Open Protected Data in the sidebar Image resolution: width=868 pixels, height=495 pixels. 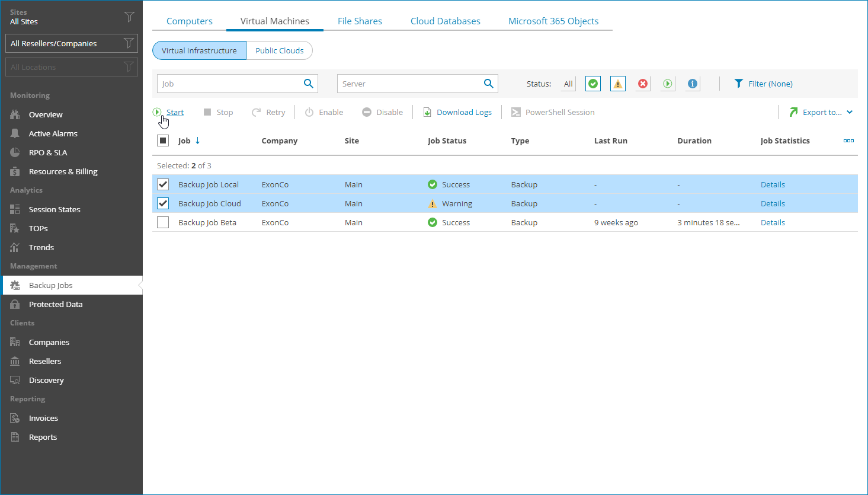click(56, 304)
